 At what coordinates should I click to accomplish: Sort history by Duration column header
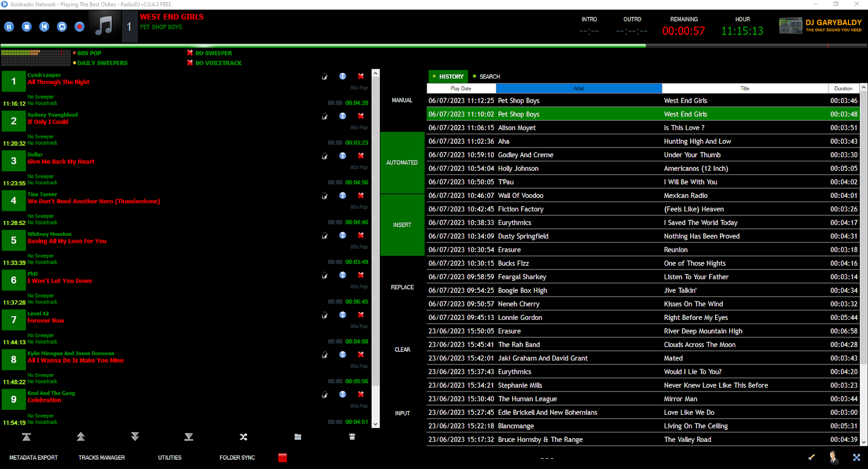pos(844,88)
